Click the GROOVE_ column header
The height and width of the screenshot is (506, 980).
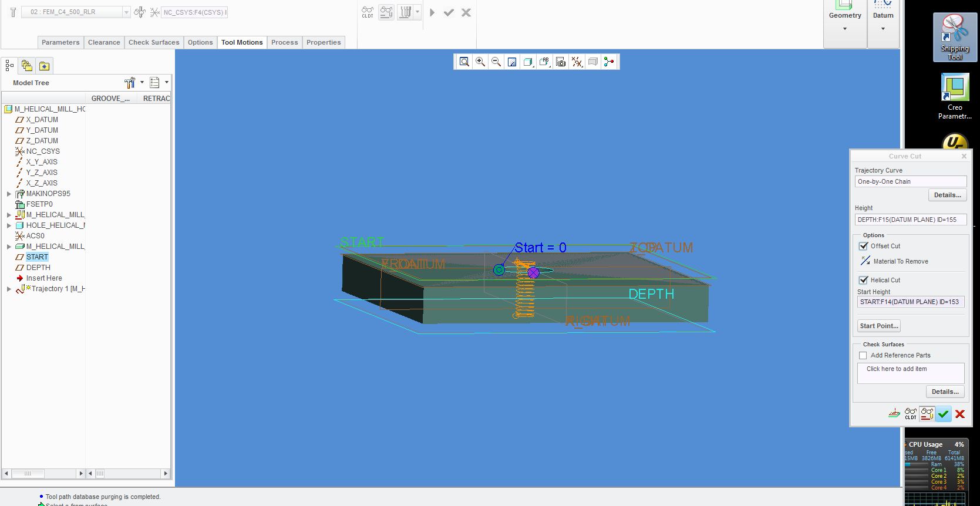(111, 98)
